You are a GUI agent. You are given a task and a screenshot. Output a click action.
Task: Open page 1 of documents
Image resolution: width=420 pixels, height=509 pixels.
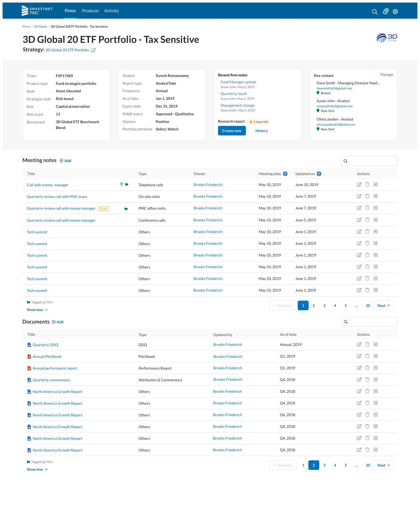pos(303,465)
